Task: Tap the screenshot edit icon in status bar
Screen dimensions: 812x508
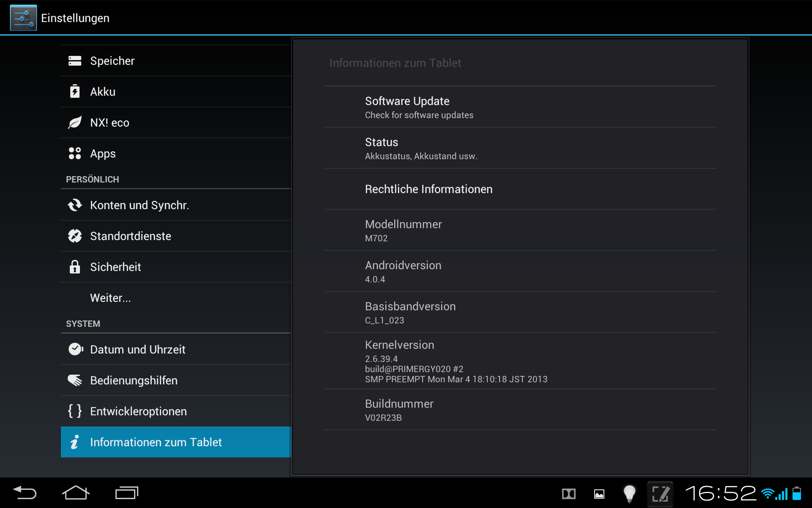Action: coord(660,494)
